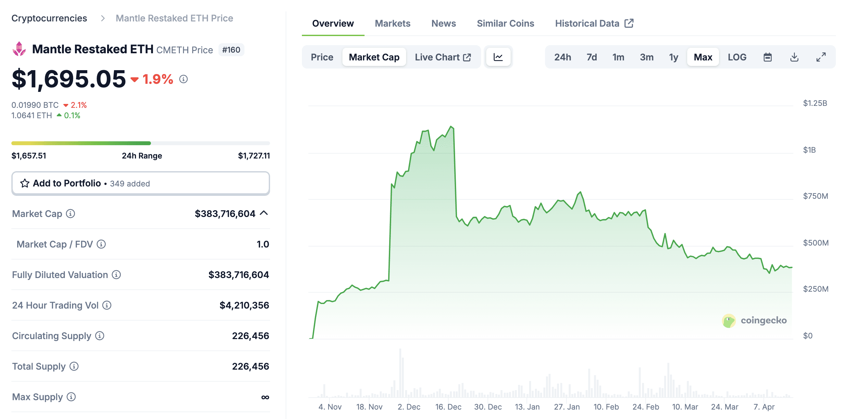Click the 24h Range progress bar
868x419 pixels.
141,143
